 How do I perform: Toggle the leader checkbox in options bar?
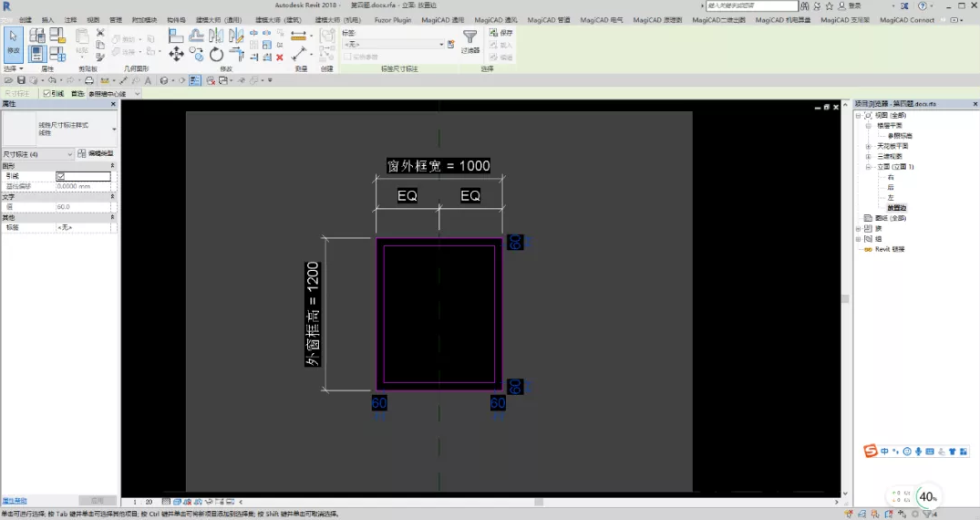46,93
